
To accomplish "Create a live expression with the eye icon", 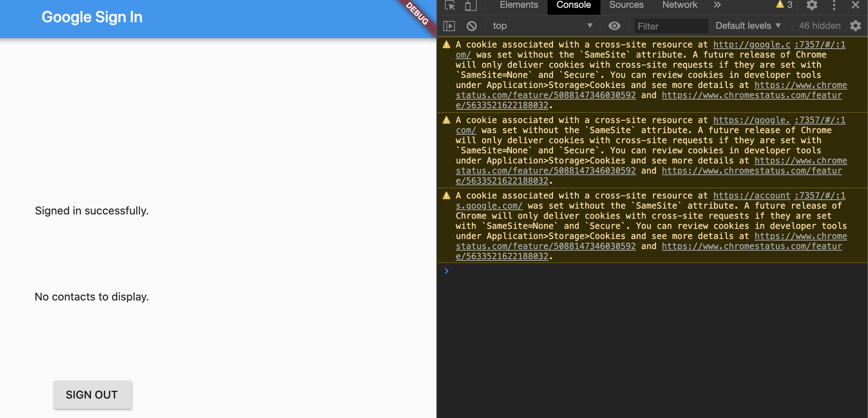I will tap(614, 25).
